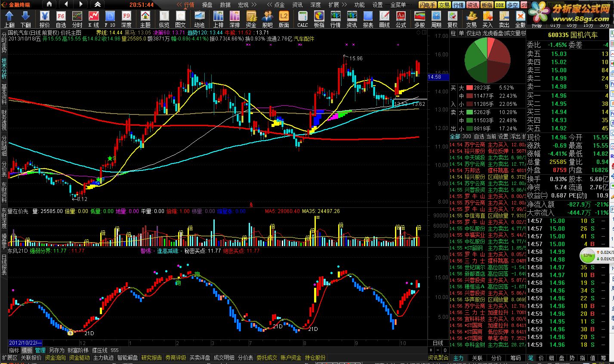Toggle the 仅主动 filter option
The width and height of the screenshot is (614, 364).
(x=474, y=33)
